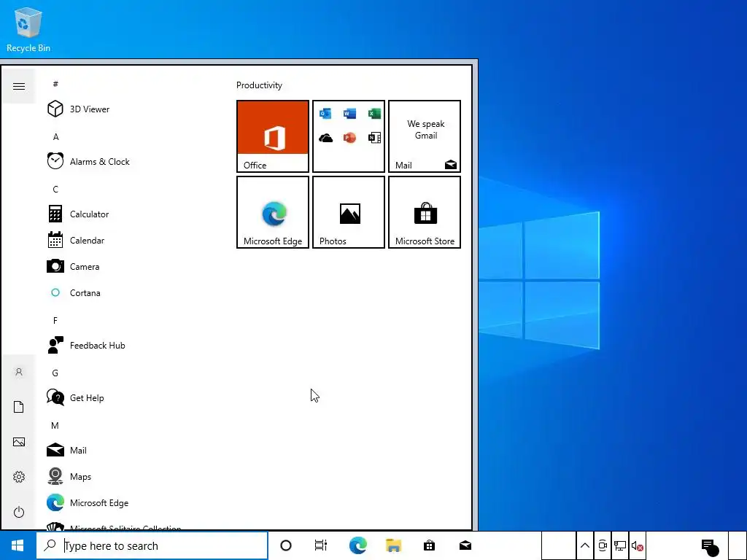Open Pictures from the Start sidebar
The width and height of the screenshot is (747, 560).
click(18, 442)
